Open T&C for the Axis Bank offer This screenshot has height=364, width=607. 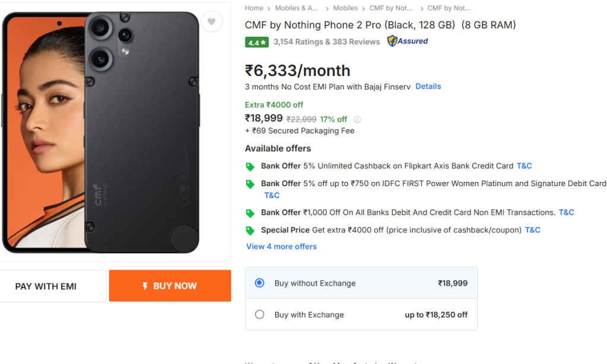[x=524, y=166]
